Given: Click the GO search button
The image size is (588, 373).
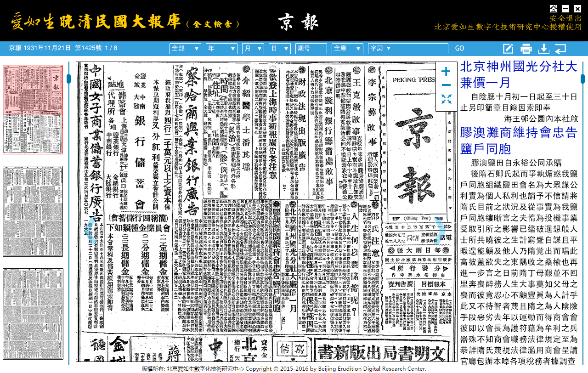Looking at the screenshot, I should (459, 48).
